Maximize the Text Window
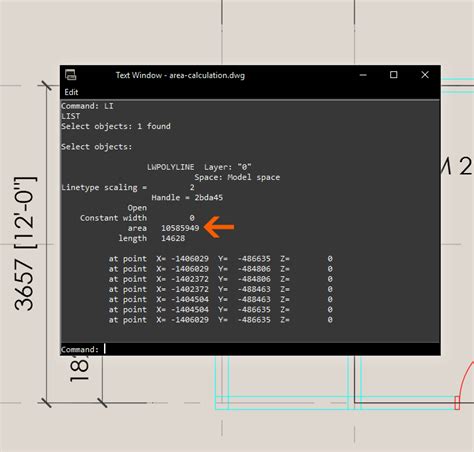The image size is (474, 452). (394, 75)
